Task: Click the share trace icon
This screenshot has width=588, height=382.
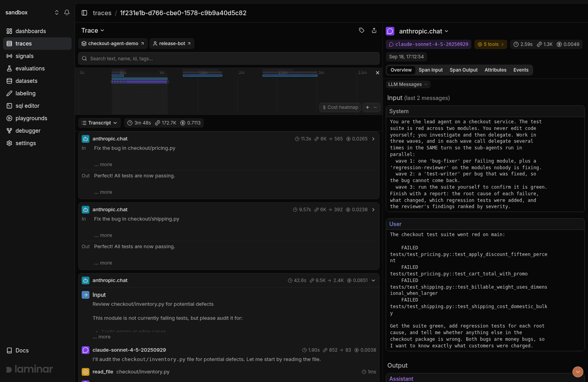Action: [374, 30]
